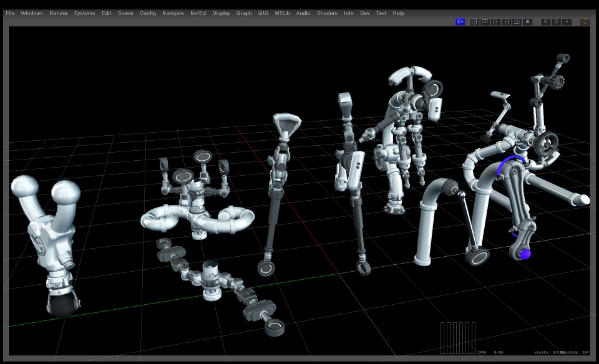The height and width of the screenshot is (364, 599).
Task: Select the right-bracket view preset icon
Action: click(506, 22)
